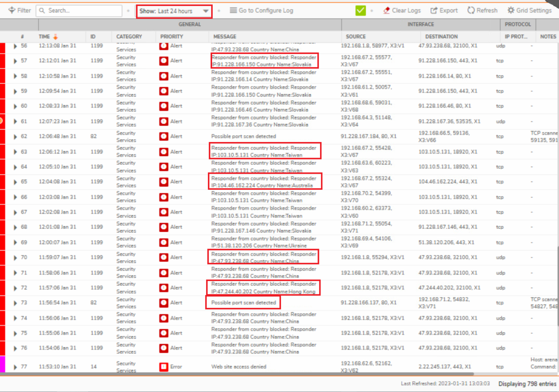Expand log entry row 73
This screenshot has width=559, height=392.
pyautogui.click(x=15, y=303)
